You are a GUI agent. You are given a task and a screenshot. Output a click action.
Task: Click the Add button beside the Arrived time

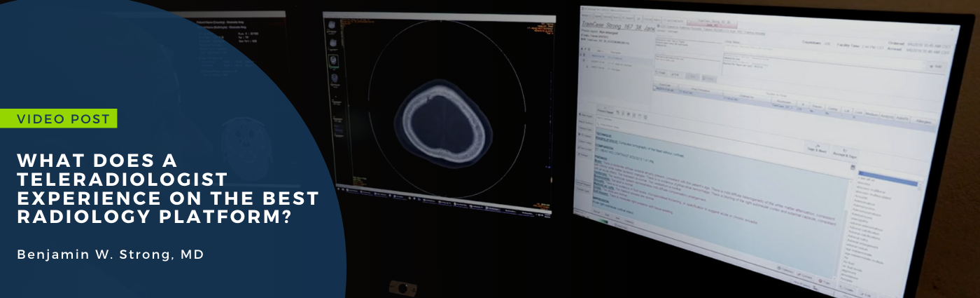937,67
